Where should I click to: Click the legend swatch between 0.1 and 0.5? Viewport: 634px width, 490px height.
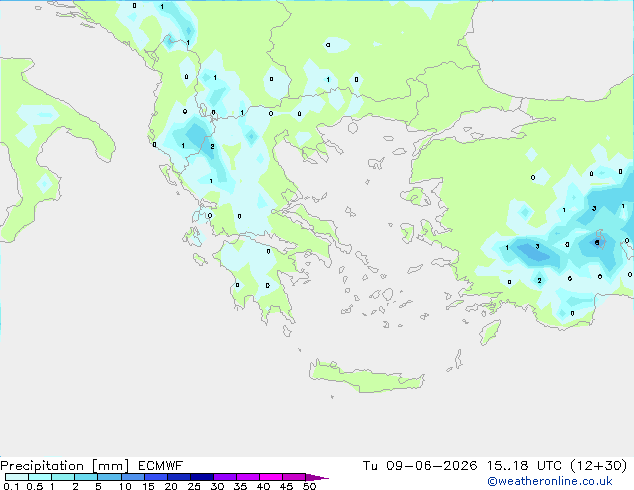tap(17, 477)
